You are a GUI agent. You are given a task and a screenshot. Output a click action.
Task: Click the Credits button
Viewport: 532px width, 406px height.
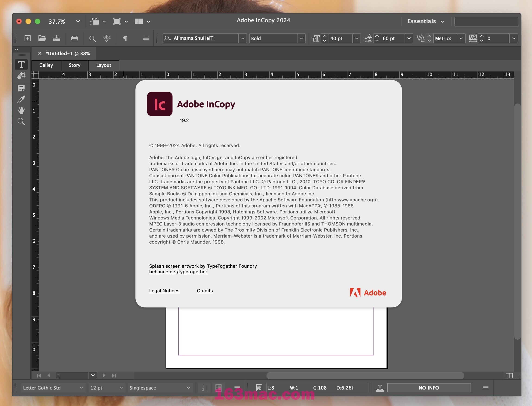pyautogui.click(x=204, y=290)
